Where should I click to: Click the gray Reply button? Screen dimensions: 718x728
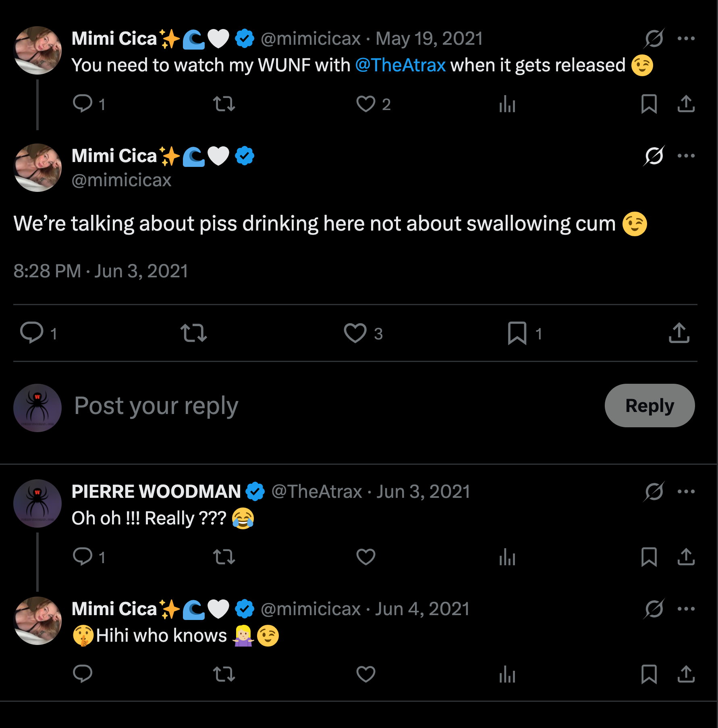coord(649,406)
